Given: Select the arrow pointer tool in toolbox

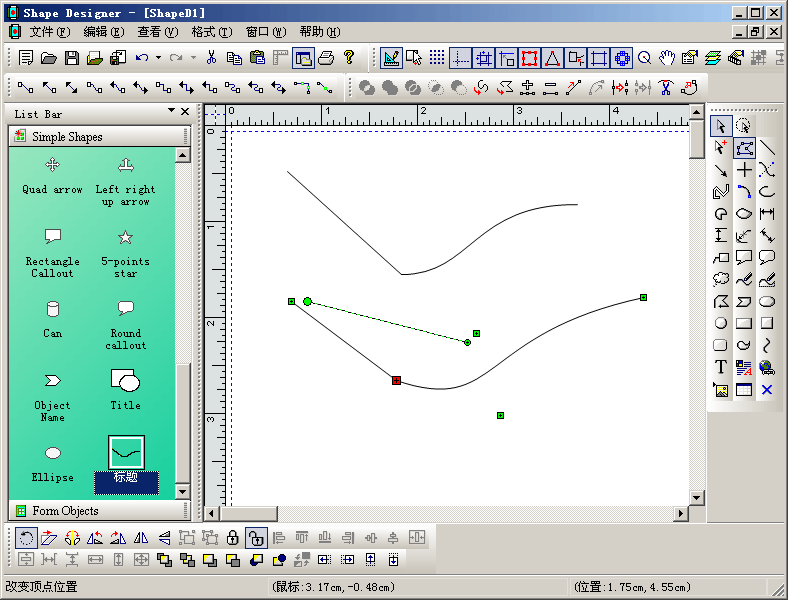Looking at the screenshot, I should point(721,126).
